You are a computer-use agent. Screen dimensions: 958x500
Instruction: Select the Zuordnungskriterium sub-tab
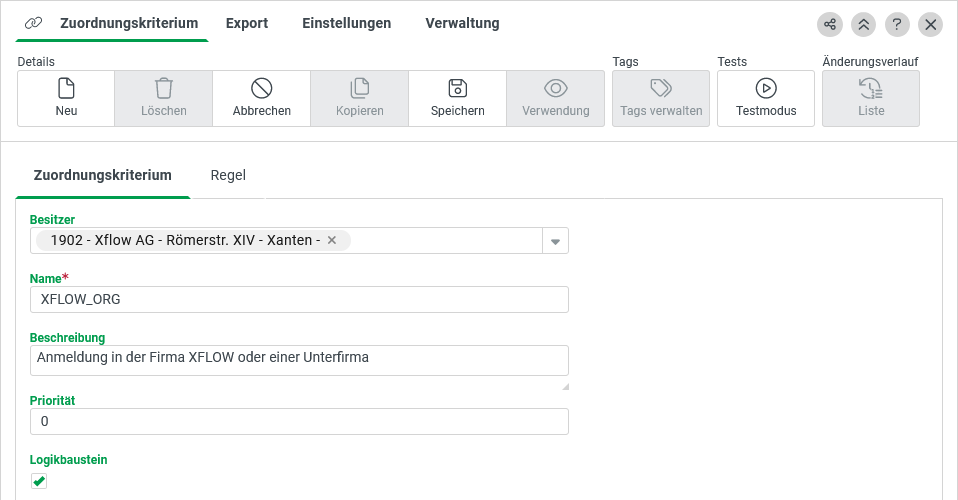pyautogui.click(x=103, y=175)
